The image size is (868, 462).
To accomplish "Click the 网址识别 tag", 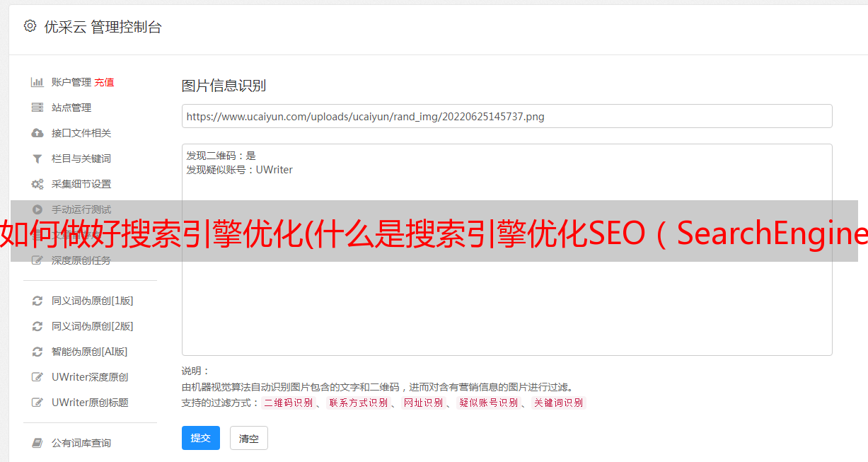I will pyautogui.click(x=423, y=403).
